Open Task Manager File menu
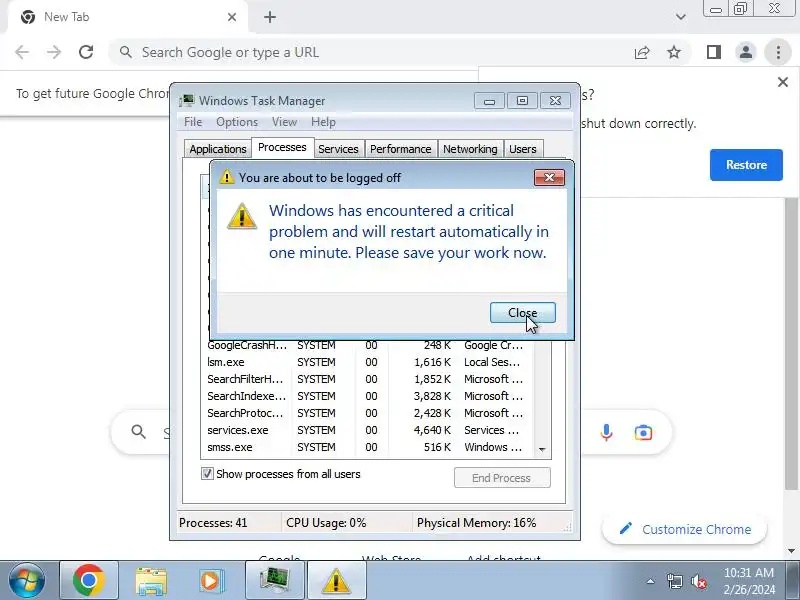Viewport: 800px width, 600px height. click(193, 122)
